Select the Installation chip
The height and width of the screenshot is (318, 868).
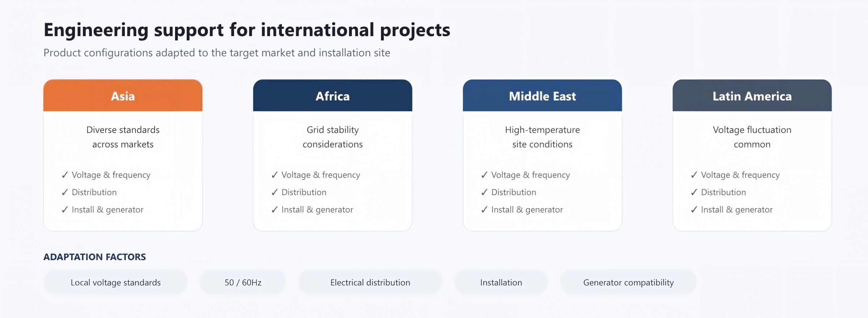[501, 282]
